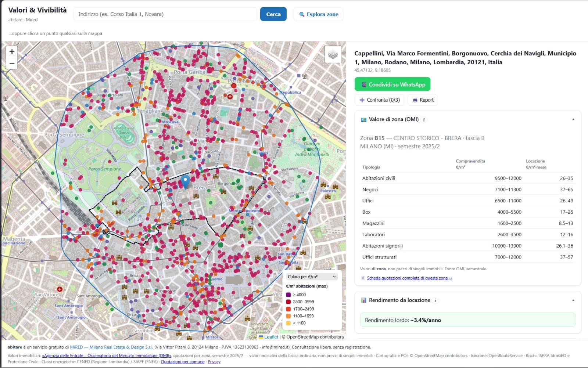This screenshot has height=368, width=588.
Task: Open Quotazioni per comune link
Action: pyautogui.click(x=183, y=362)
